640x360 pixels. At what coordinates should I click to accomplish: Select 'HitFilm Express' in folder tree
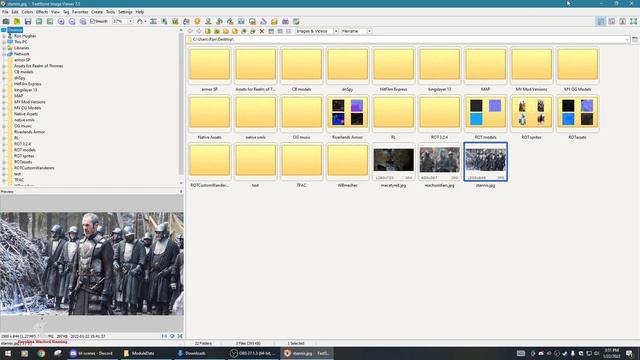click(x=28, y=84)
